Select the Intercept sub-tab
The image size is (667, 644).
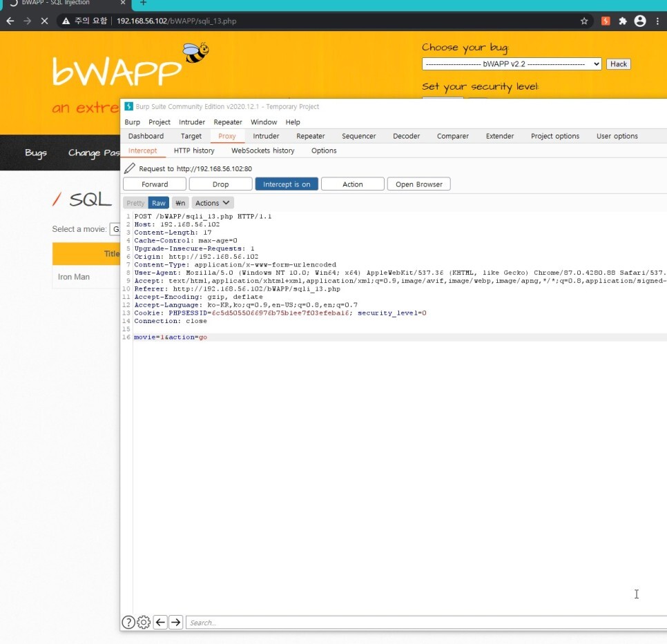point(142,150)
